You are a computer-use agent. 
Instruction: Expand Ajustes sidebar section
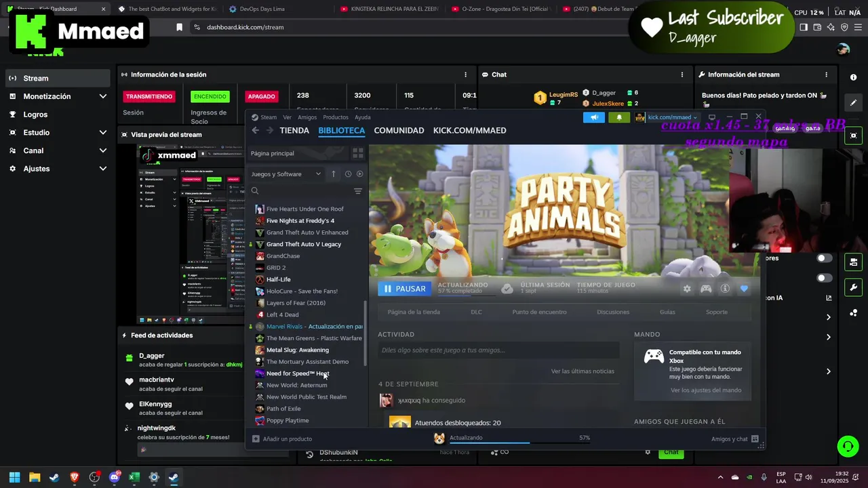[x=103, y=168]
